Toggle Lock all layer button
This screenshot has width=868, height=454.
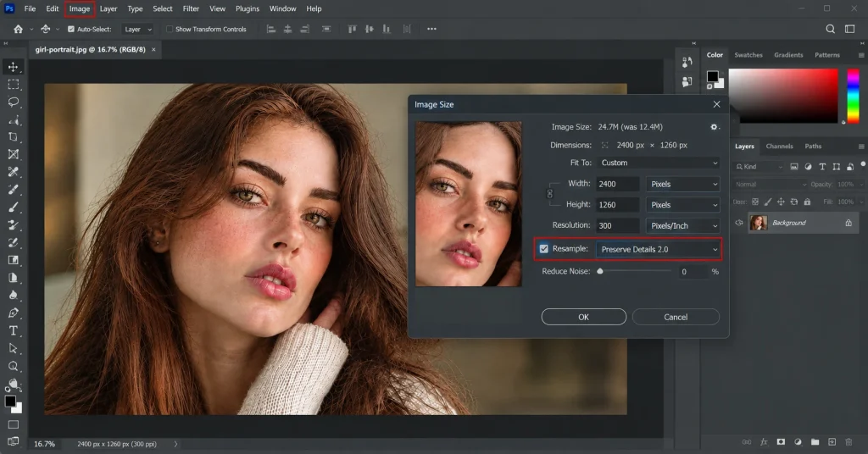pos(807,202)
